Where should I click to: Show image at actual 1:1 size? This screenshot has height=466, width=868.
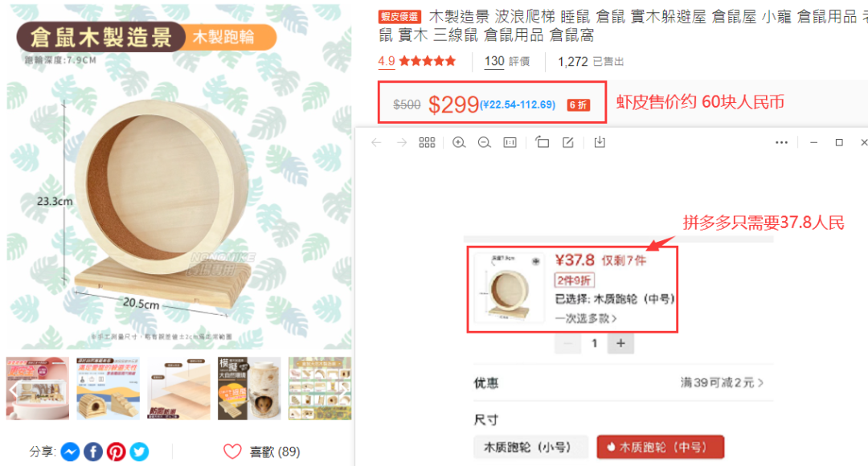510,142
